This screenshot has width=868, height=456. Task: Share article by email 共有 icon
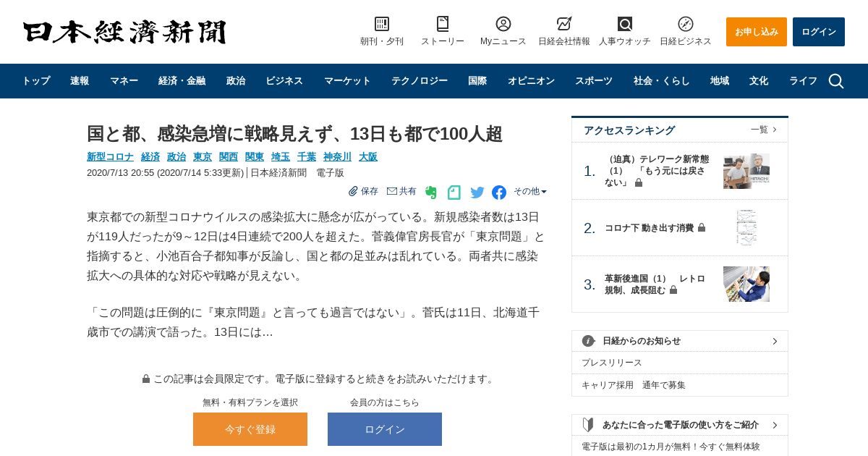tap(401, 191)
